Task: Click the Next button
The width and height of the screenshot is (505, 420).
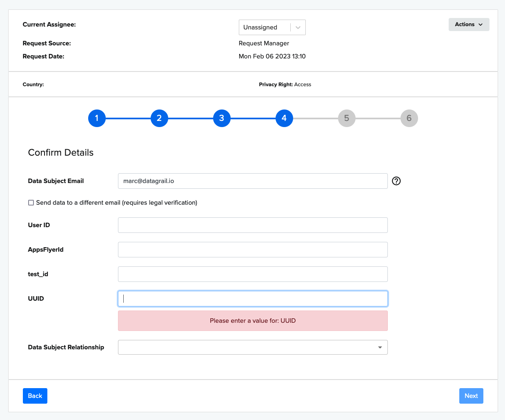Action: pos(471,396)
